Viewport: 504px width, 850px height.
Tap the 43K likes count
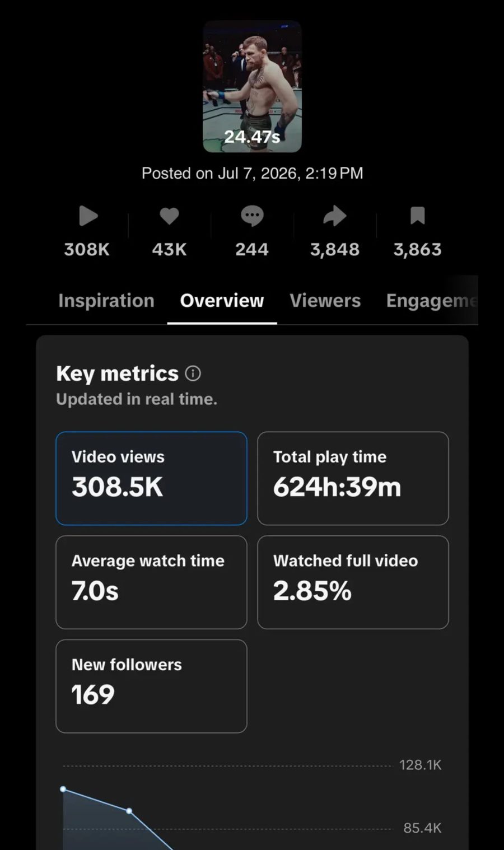click(169, 249)
